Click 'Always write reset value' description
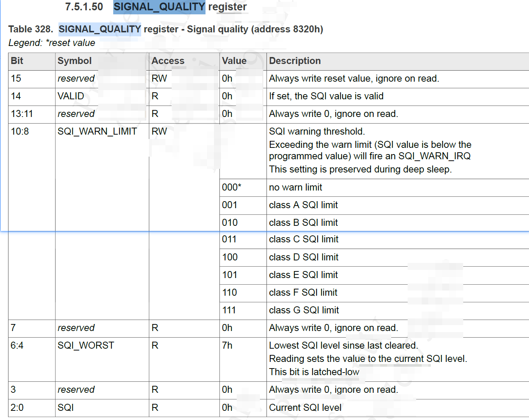This screenshot has width=529, height=420. [x=354, y=78]
